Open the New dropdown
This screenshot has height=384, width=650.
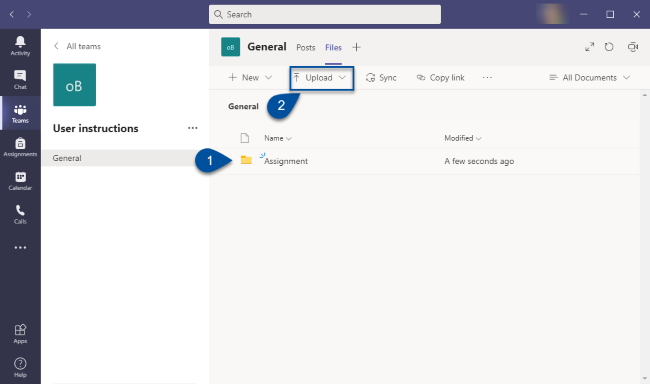(x=250, y=78)
